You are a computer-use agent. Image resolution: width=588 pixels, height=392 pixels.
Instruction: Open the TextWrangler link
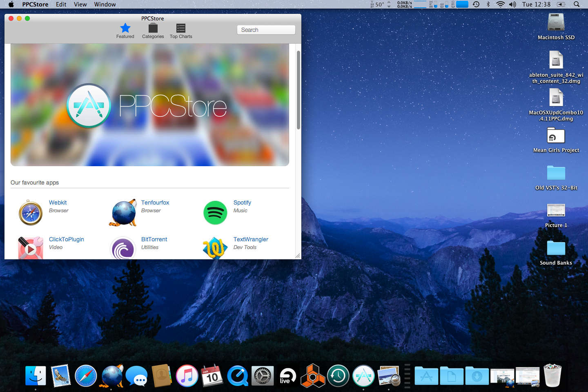[251, 239]
